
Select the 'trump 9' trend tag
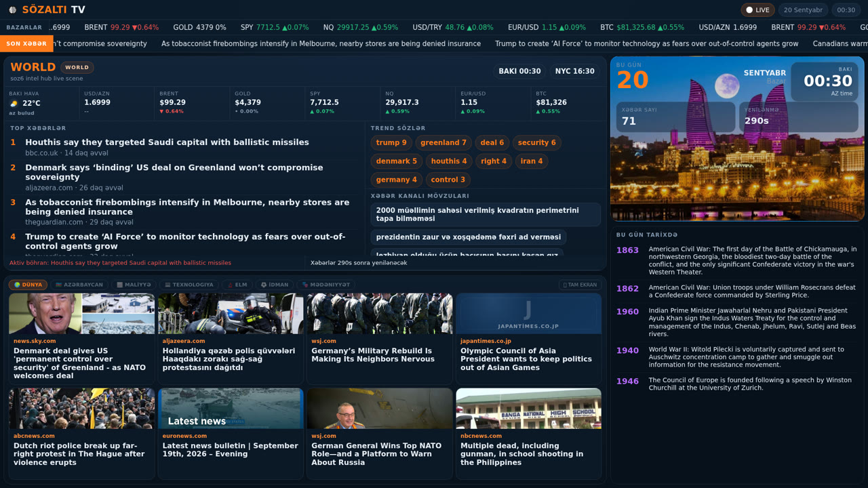pos(392,142)
